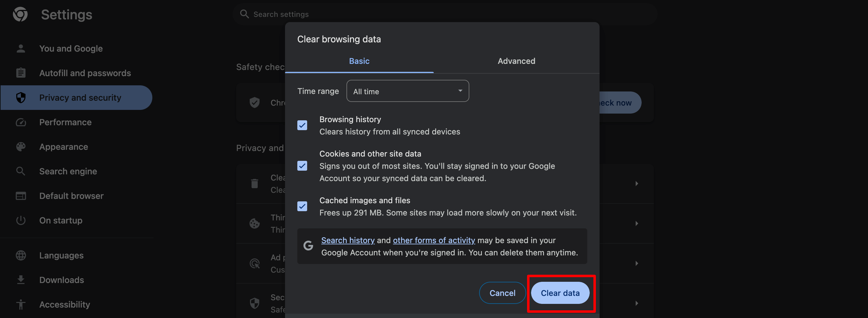Click the Languages globe icon
The height and width of the screenshot is (318, 868).
(x=21, y=255)
